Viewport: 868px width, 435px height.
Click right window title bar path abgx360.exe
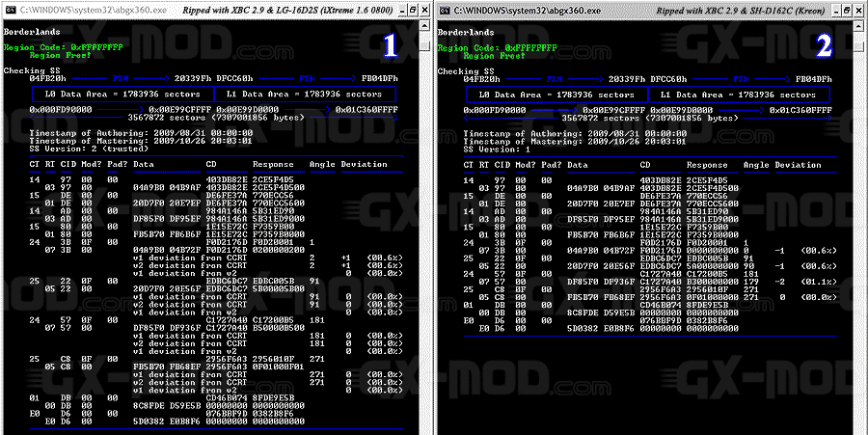(x=527, y=11)
